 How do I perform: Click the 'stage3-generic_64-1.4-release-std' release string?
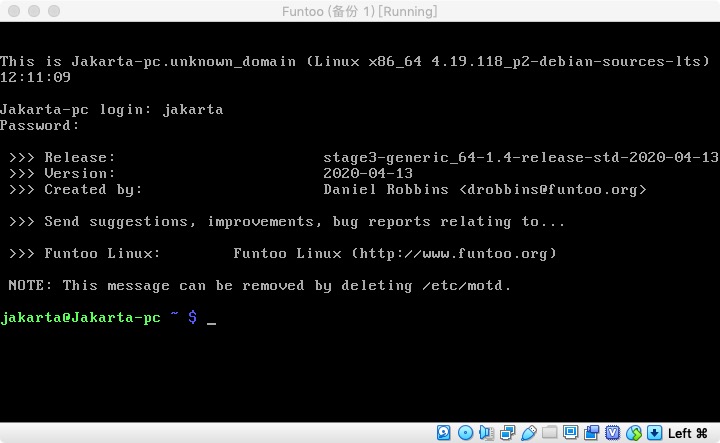tap(471, 157)
